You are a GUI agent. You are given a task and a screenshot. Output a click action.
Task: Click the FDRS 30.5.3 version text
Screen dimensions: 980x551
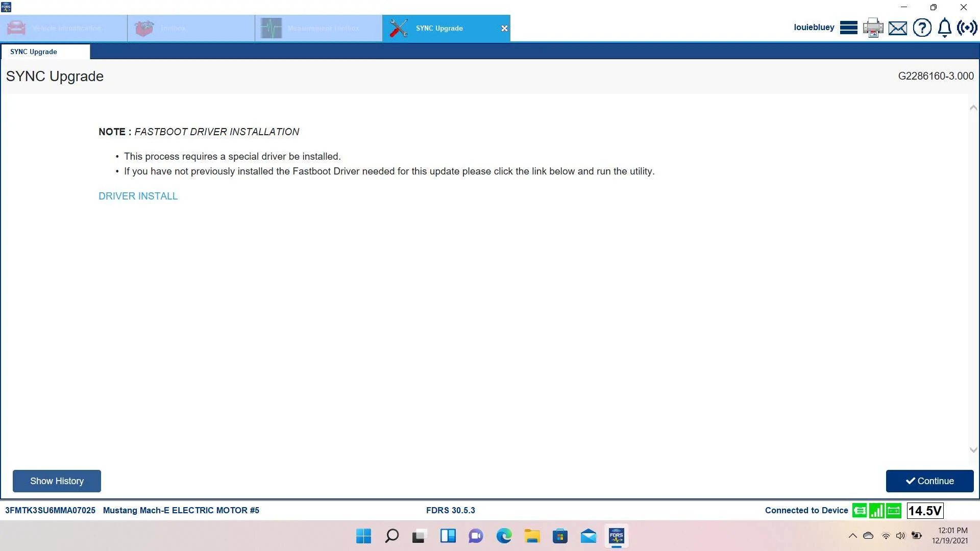coord(451,511)
